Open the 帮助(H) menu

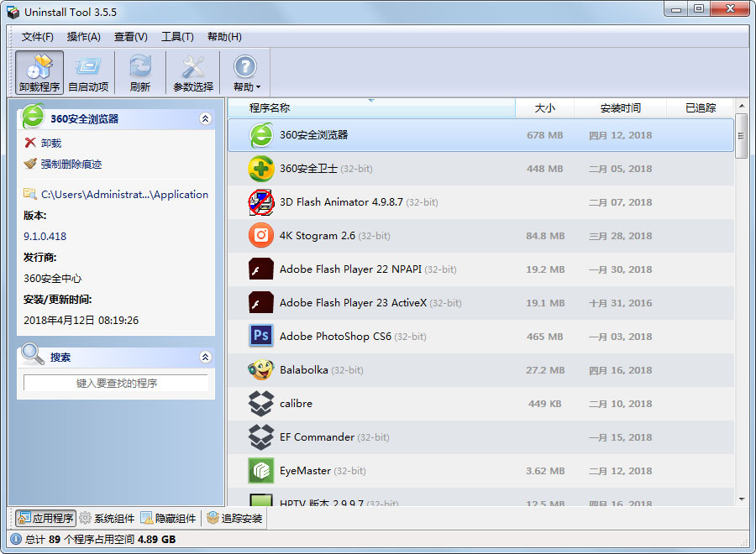click(x=224, y=37)
